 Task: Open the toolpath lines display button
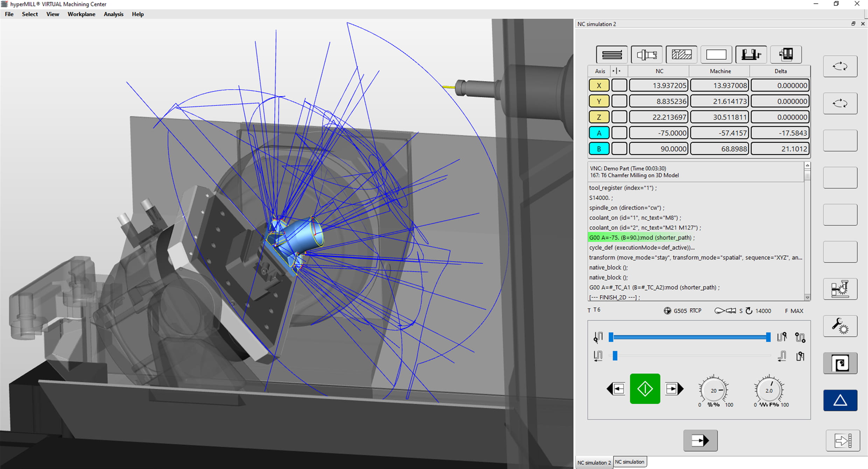click(611, 55)
